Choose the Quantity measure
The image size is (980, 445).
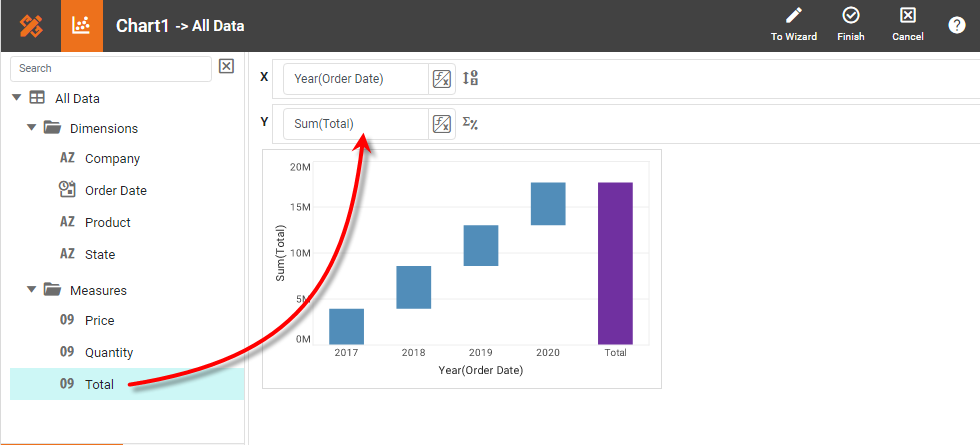pos(108,353)
